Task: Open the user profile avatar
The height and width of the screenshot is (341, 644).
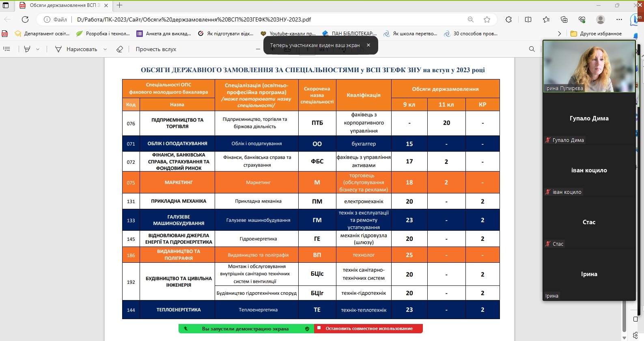Action: 601,19
